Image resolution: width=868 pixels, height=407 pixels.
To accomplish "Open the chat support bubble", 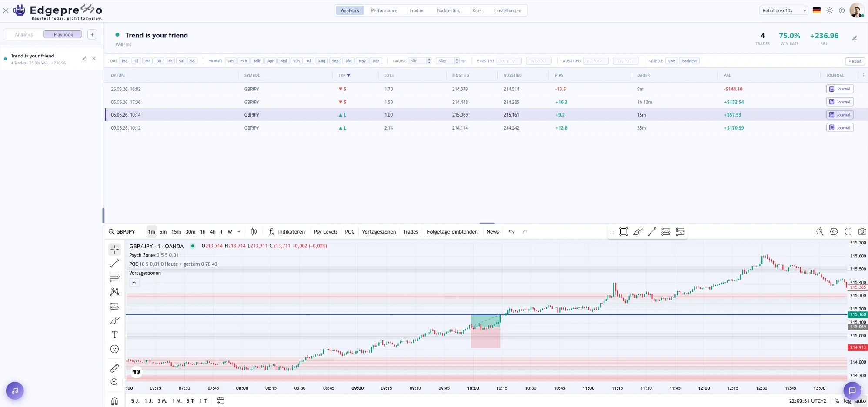I will 852,390.
